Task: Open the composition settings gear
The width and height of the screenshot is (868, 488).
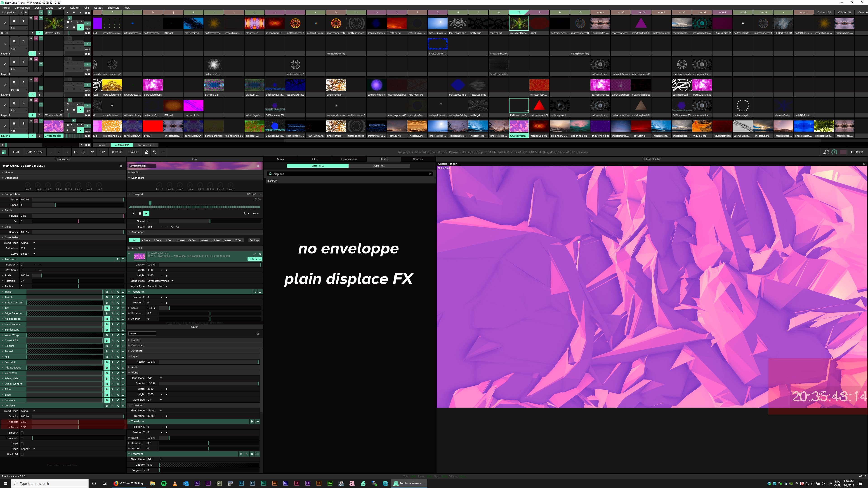Action: pyautogui.click(x=121, y=166)
